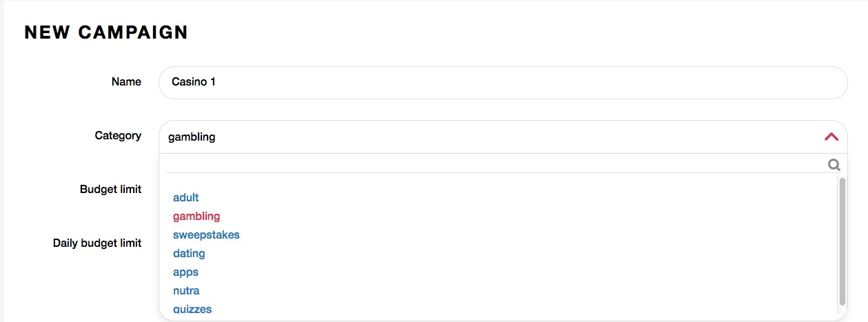Click the category list vertical scrollbar

click(x=842, y=241)
